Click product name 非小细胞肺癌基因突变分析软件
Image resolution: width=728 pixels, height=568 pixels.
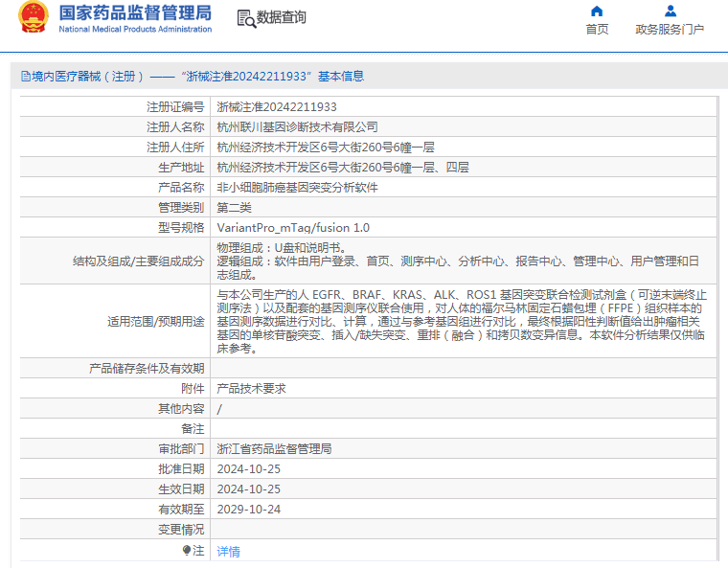coord(297,188)
